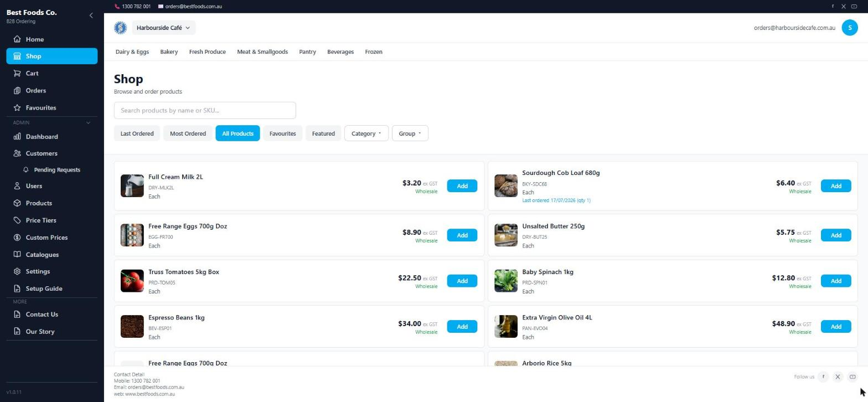Screen dimensions: 868x402
Task: Click the footer X follow icon
Action: pyautogui.click(x=838, y=377)
